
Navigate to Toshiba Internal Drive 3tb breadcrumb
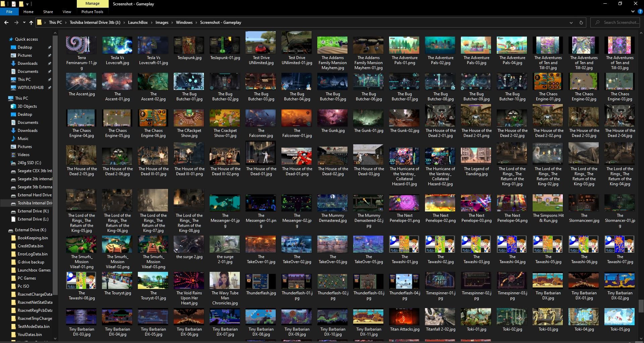tap(95, 22)
